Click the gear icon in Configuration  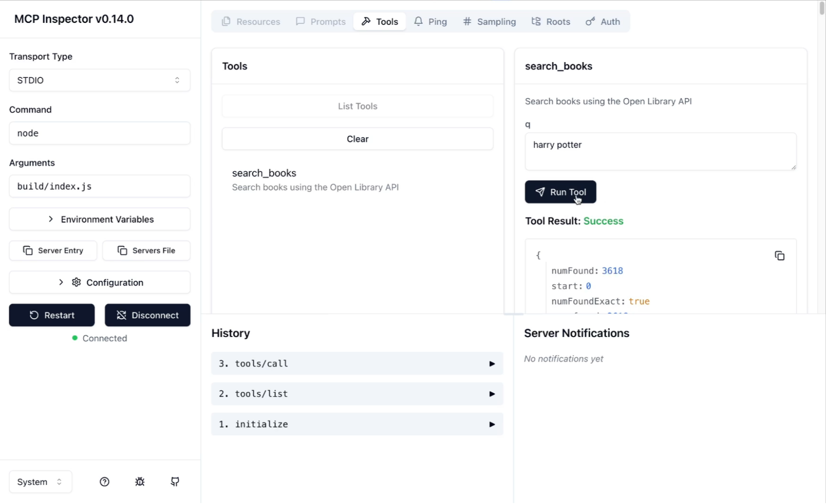[77, 282]
